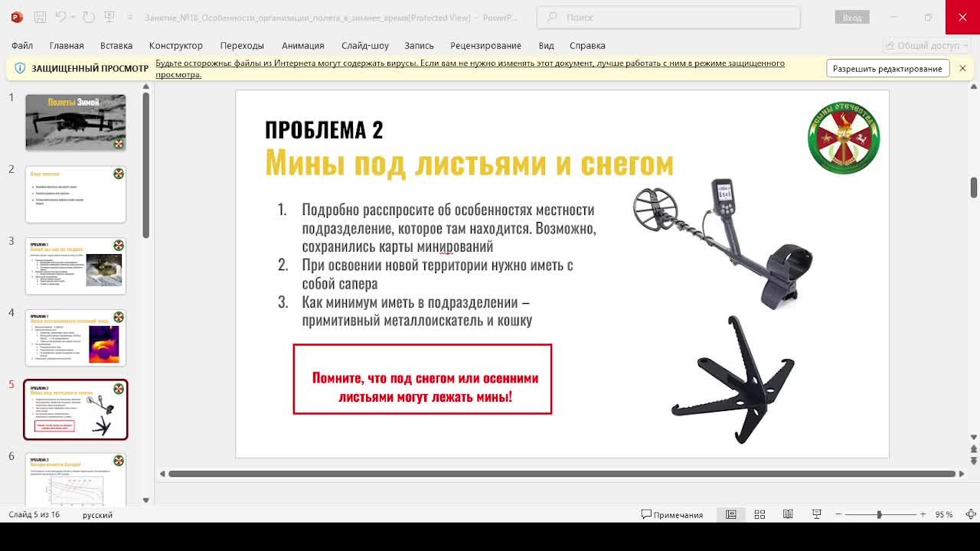
Task: Click the slide editor vertical scroll thumb
Action: point(974,187)
